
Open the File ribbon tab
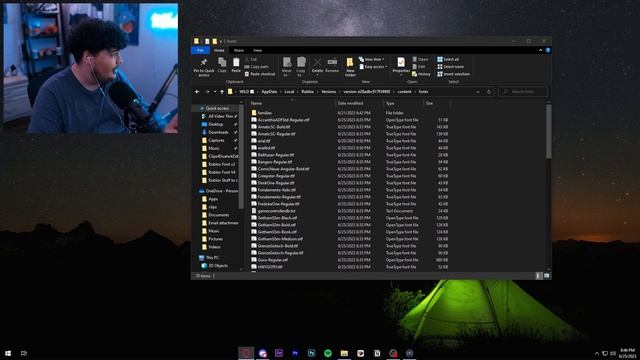click(200, 50)
